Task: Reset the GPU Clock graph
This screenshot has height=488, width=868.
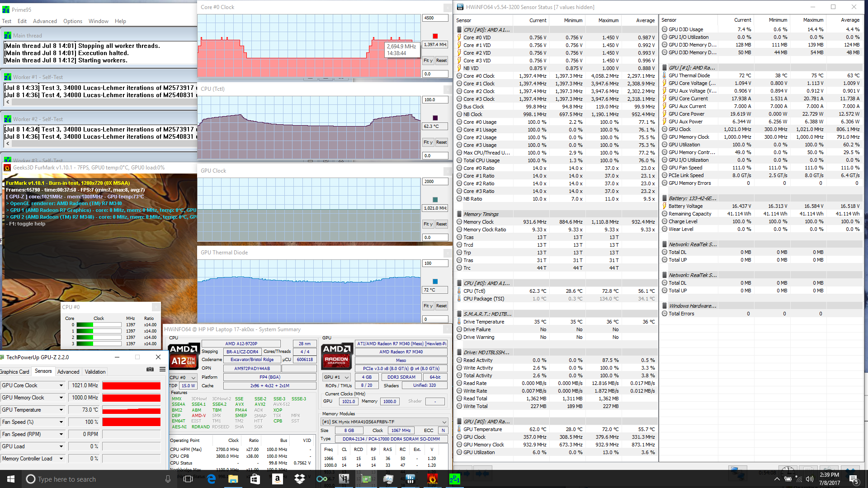Action: pyautogui.click(x=442, y=224)
